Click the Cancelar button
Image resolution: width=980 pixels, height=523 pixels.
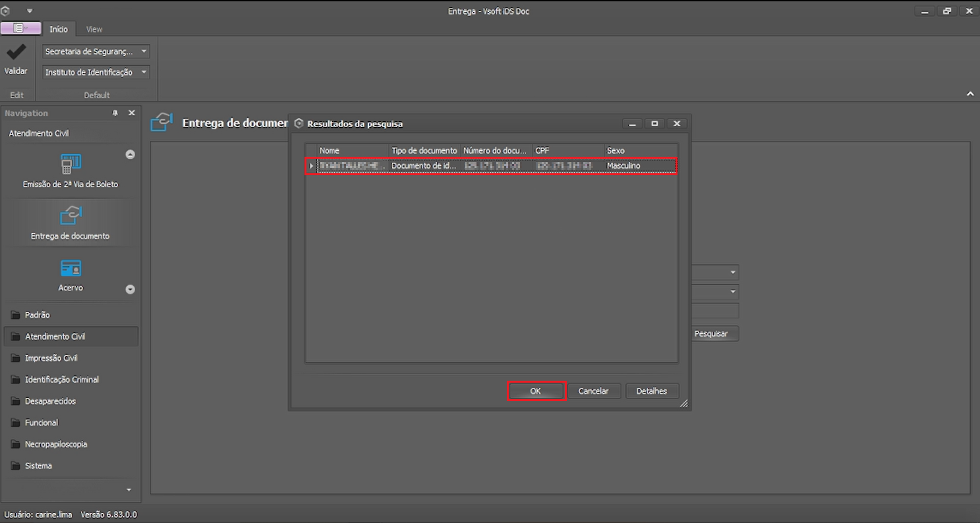[x=593, y=391]
